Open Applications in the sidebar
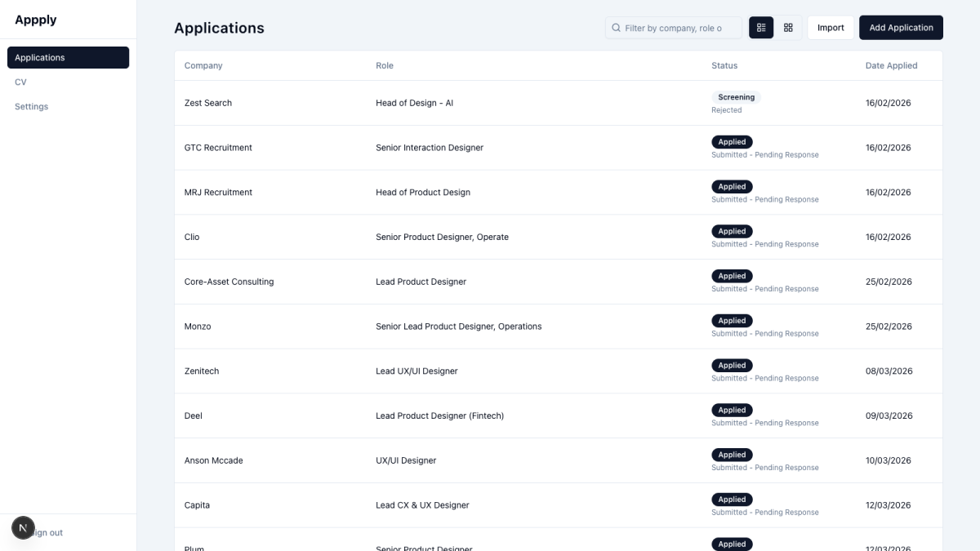Viewport: 980px width, 551px height. coord(68,57)
